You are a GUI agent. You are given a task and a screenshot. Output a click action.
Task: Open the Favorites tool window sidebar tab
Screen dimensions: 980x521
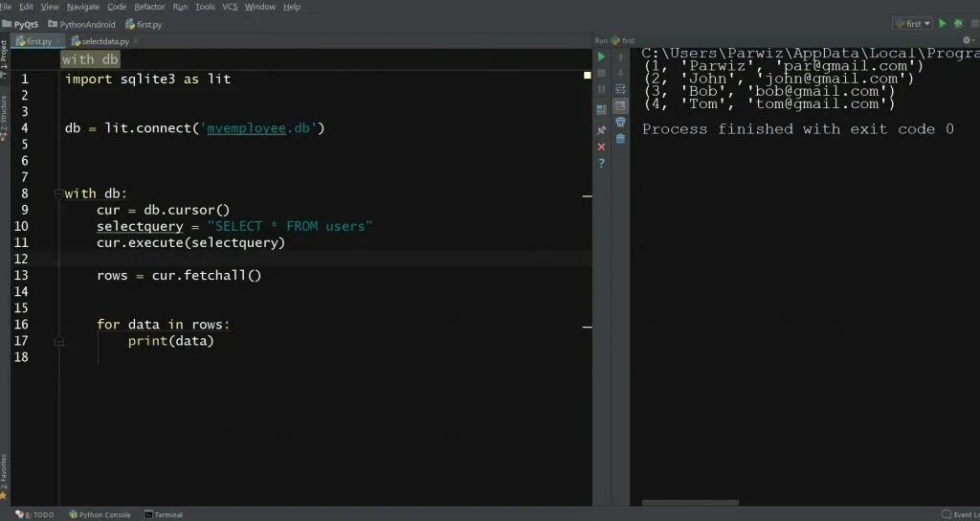point(4,477)
